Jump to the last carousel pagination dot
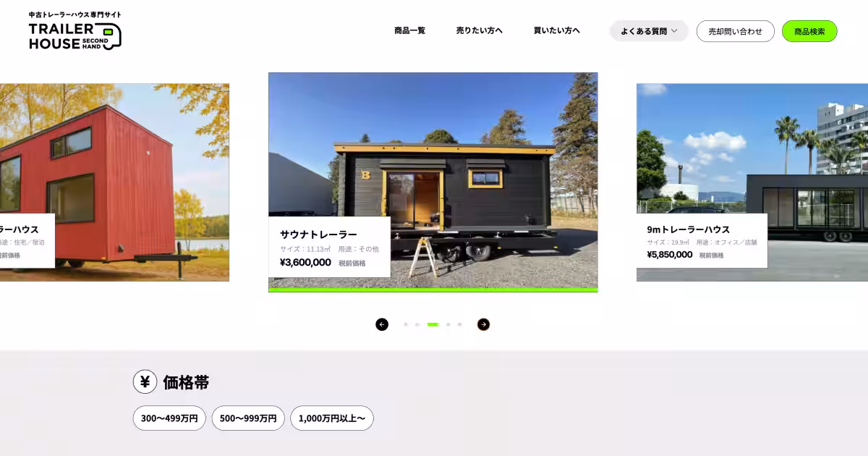Viewport: 868px width, 456px height. click(460, 324)
